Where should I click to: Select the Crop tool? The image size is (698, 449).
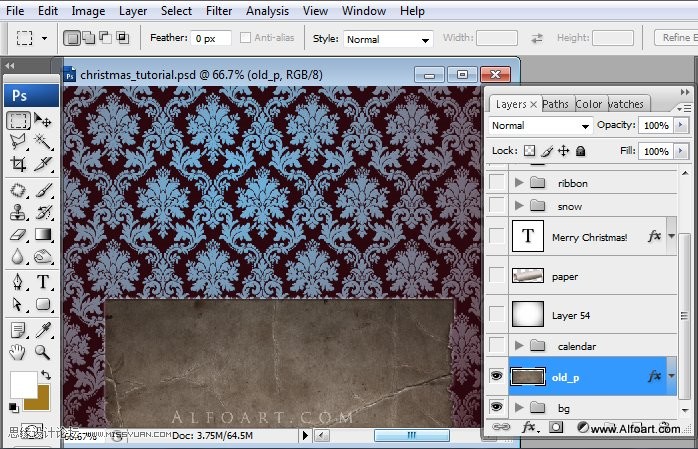(18, 164)
